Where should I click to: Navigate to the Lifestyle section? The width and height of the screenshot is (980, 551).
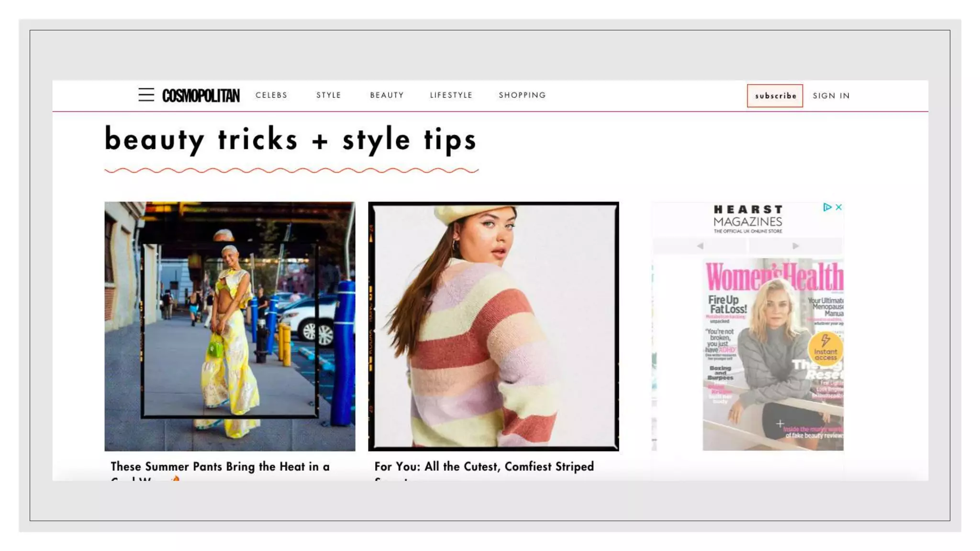coord(451,95)
